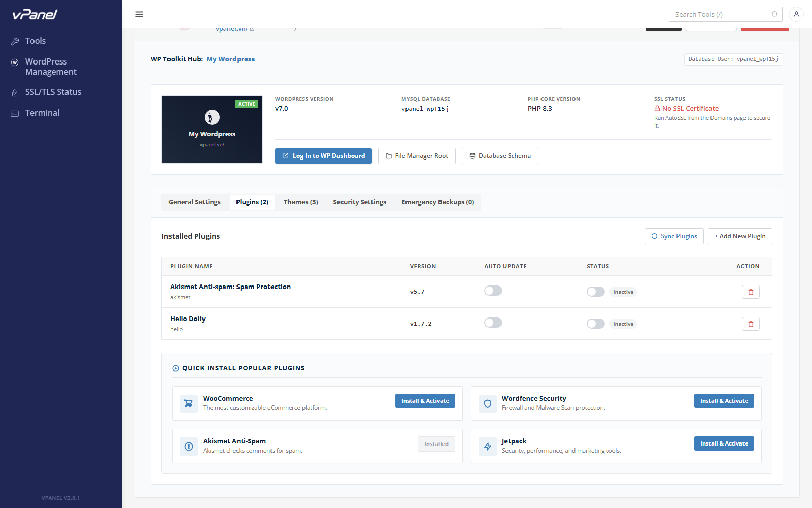Click the Database User vpanel_wpT15j badge
The width and height of the screenshot is (812, 508).
click(x=733, y=59)
